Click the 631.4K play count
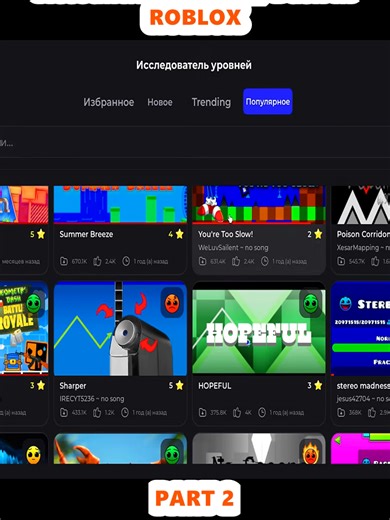 click(x=218, y=261)
